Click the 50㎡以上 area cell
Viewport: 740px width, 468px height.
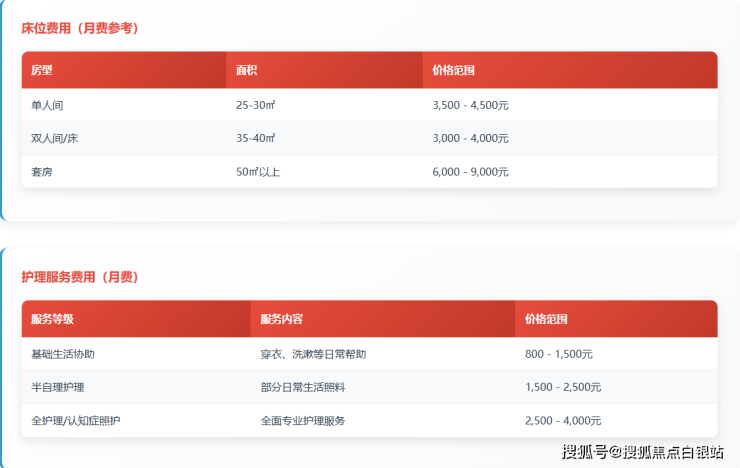point(258,172)
